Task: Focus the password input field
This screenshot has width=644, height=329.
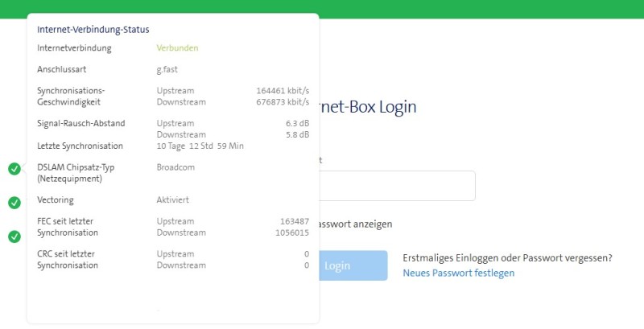Action: (396, 186)
